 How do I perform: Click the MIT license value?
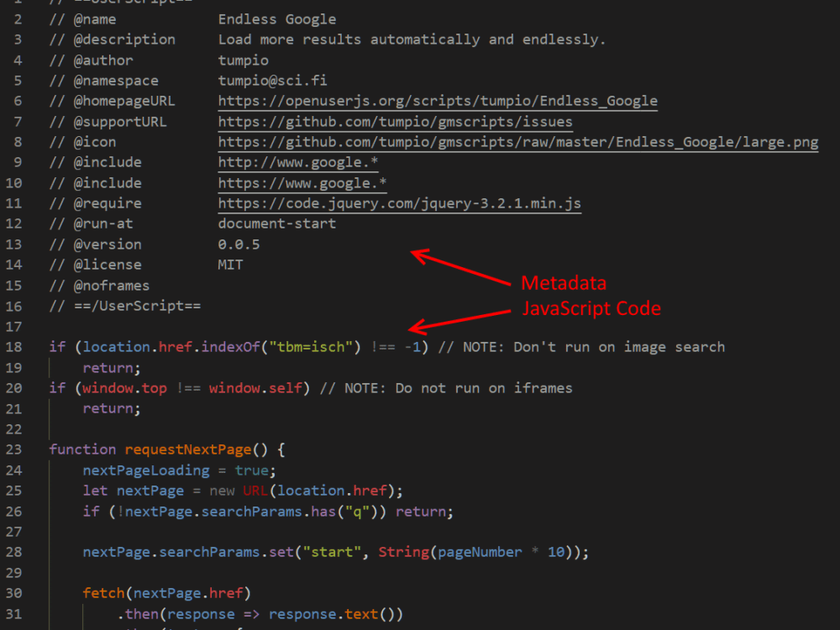coord(229,265)
